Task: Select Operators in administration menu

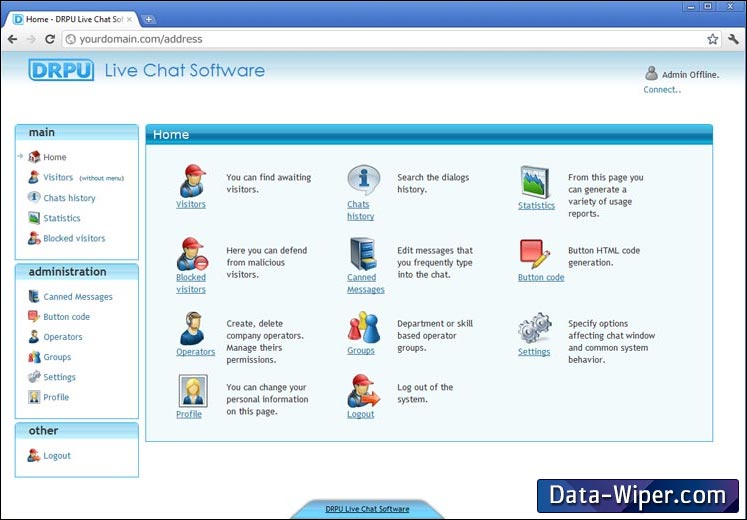Action: coord(63,337)
